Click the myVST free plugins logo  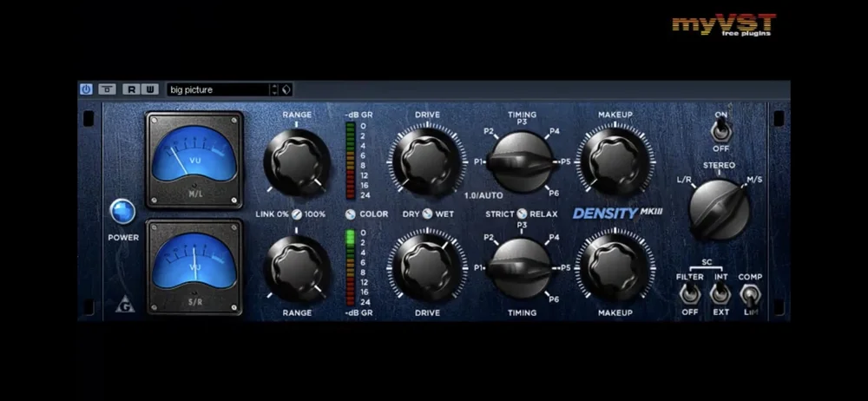[x=724, y=25]
